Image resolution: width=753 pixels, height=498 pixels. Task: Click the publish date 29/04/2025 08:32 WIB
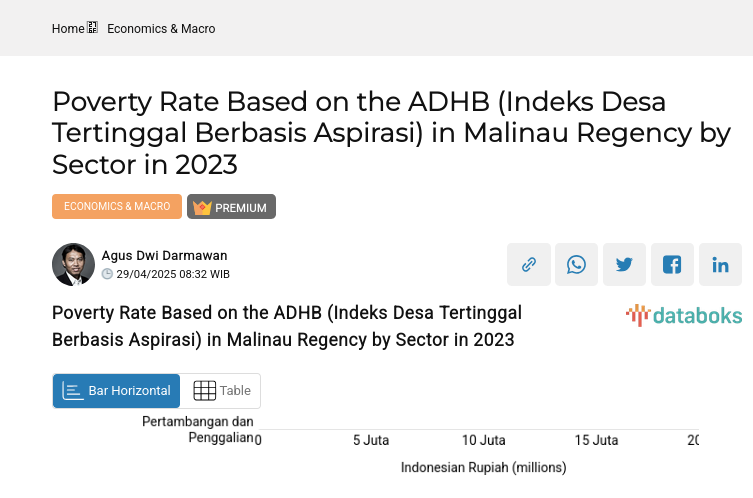click(x=173, y=274)
